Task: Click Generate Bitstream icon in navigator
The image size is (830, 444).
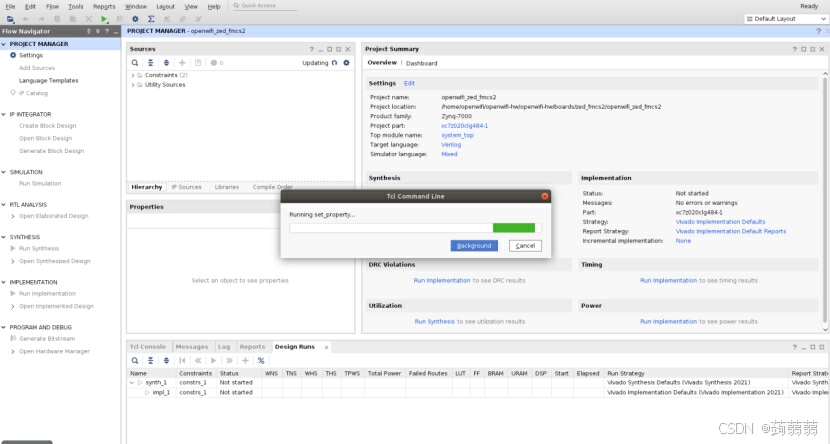Action: pyautogui.click(x=13, y=339)
